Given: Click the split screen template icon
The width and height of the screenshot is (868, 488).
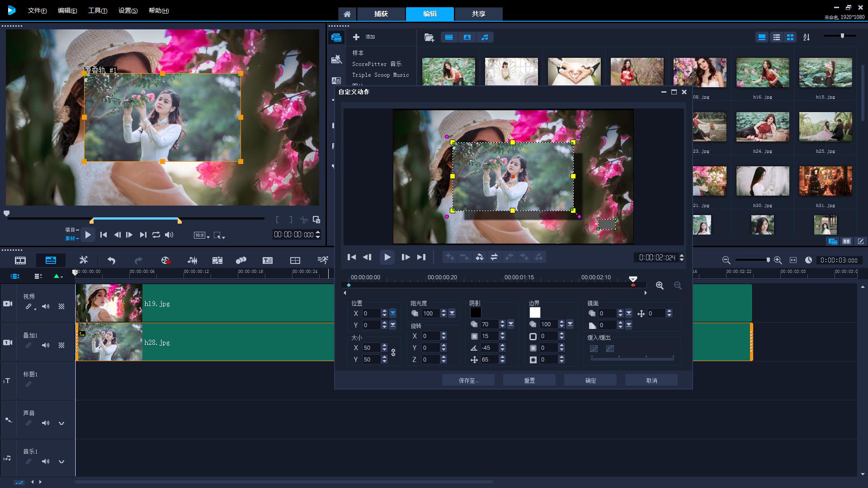Looking at the screenshot, I should coord(295,260).
